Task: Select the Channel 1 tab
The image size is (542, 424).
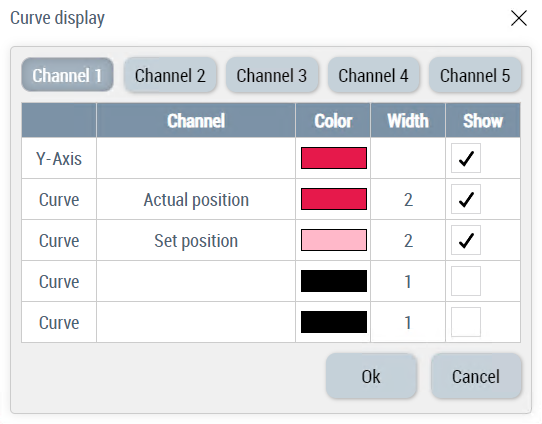Action: click(67, 75)
